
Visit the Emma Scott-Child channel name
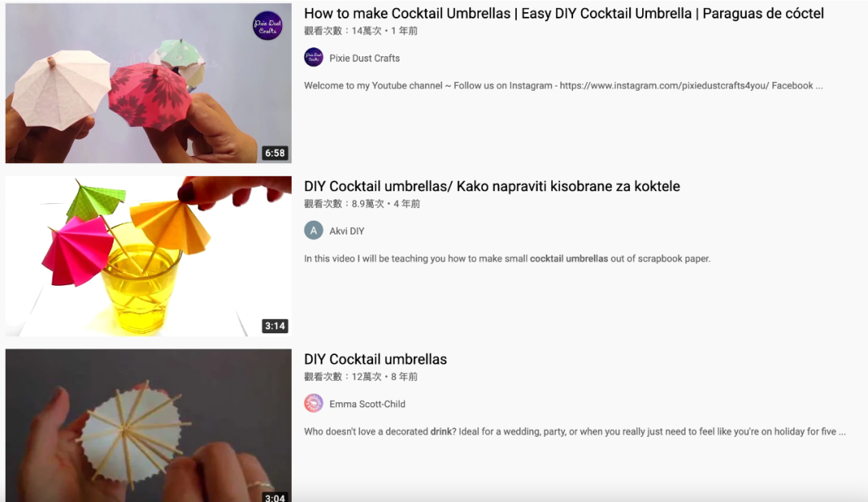pos(367,404)
